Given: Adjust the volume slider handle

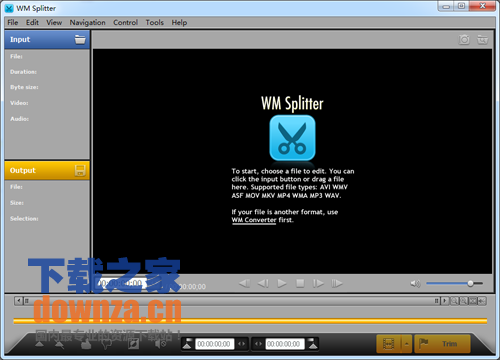Looking at the screenshot, I should pos(470,283).
